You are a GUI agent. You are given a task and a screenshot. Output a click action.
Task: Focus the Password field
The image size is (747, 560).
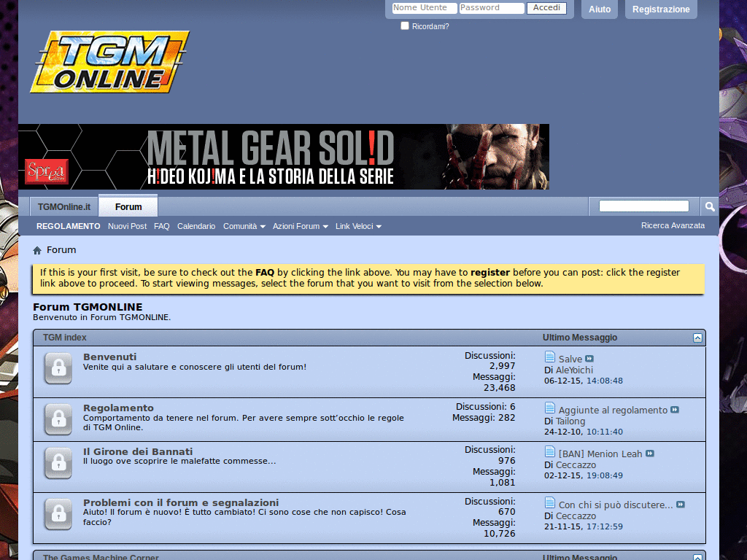click(x=492, y=7)
